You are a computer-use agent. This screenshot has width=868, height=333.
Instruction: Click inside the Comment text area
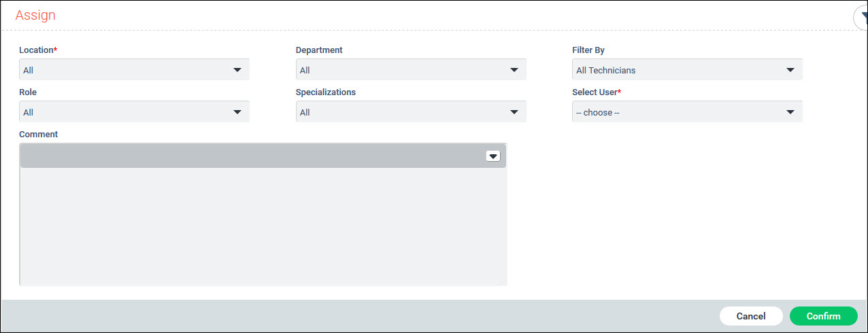[263, 226]
